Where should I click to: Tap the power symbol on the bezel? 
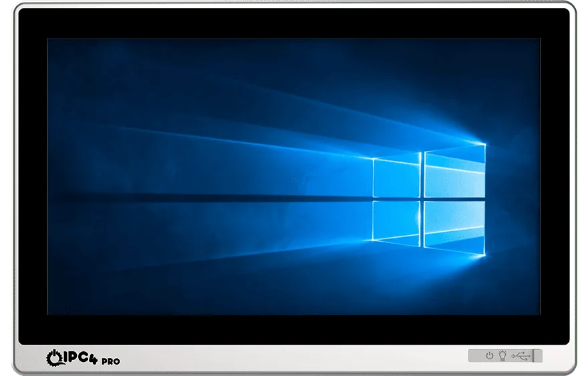point(489,355)
